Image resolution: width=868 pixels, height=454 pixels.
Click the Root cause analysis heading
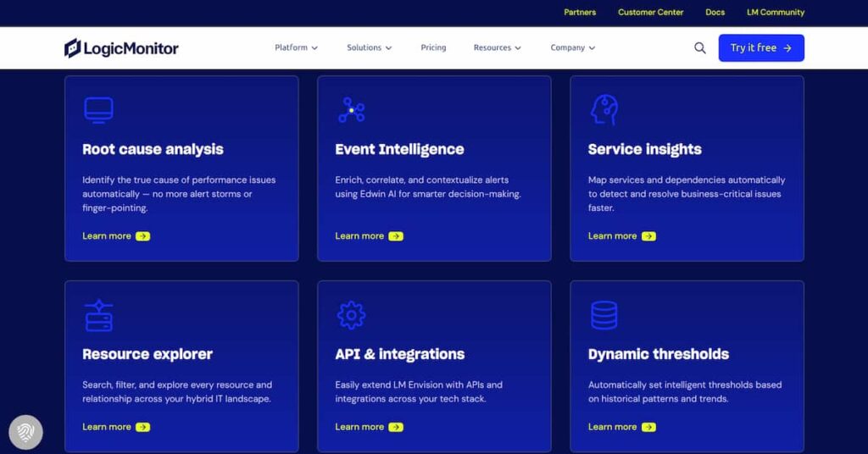[153, 149]
